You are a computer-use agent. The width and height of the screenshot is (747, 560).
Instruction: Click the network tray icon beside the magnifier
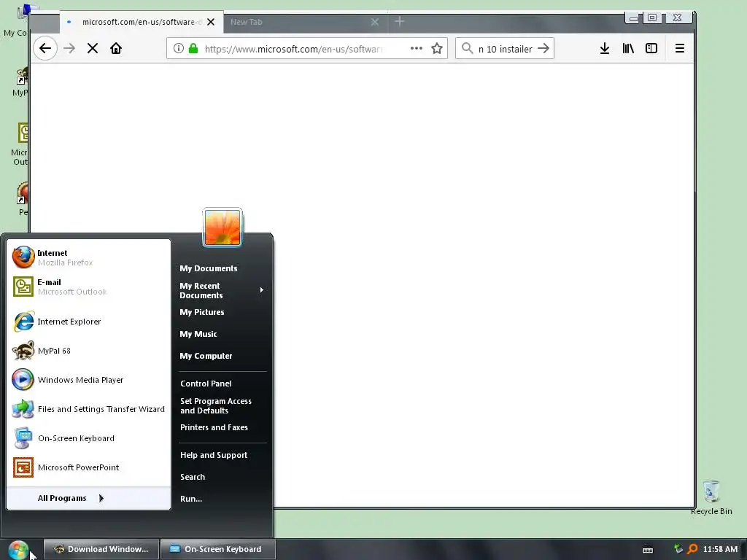tap(678, 549)
